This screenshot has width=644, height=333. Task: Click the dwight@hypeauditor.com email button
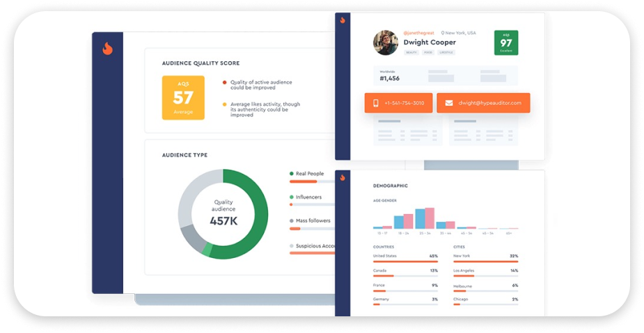click(483, 103)
